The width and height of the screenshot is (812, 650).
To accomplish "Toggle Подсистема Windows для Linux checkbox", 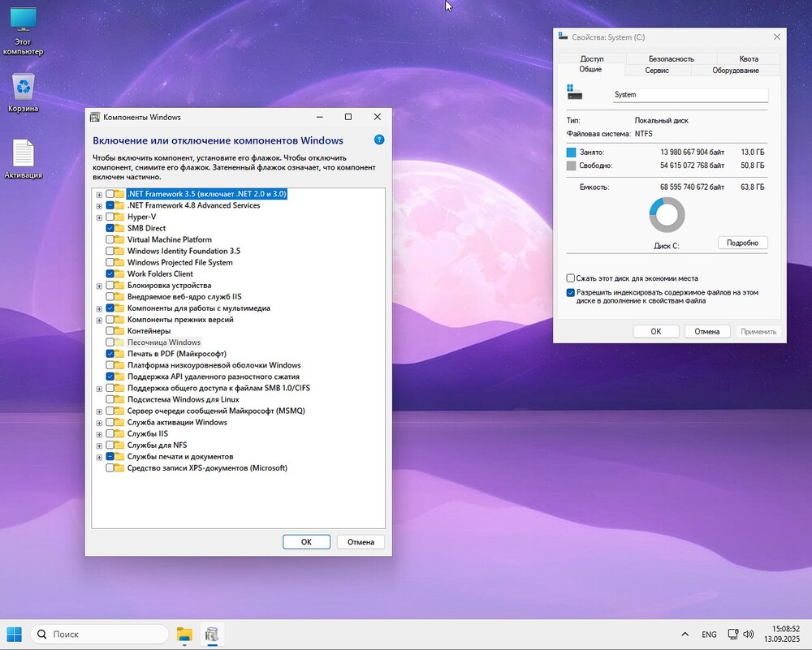I will pos(110,399).
